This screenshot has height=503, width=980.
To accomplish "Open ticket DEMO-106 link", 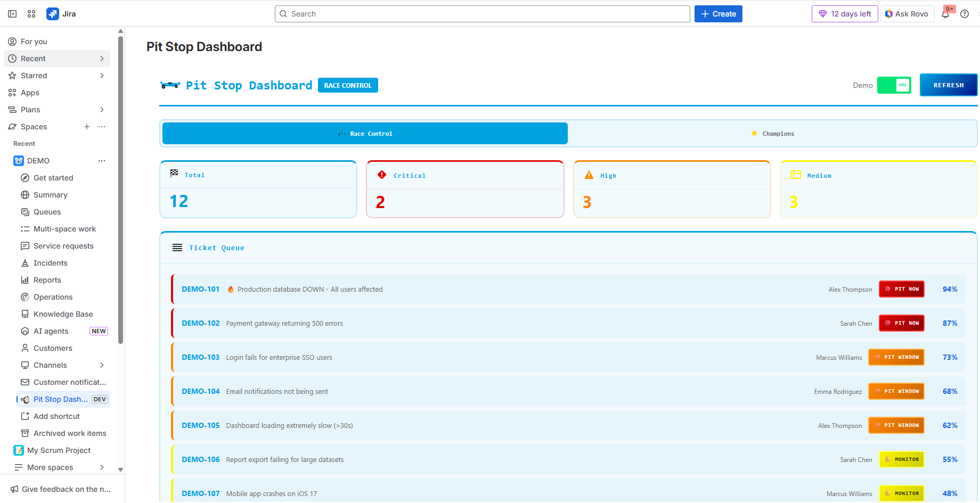I will pos(201,459).
